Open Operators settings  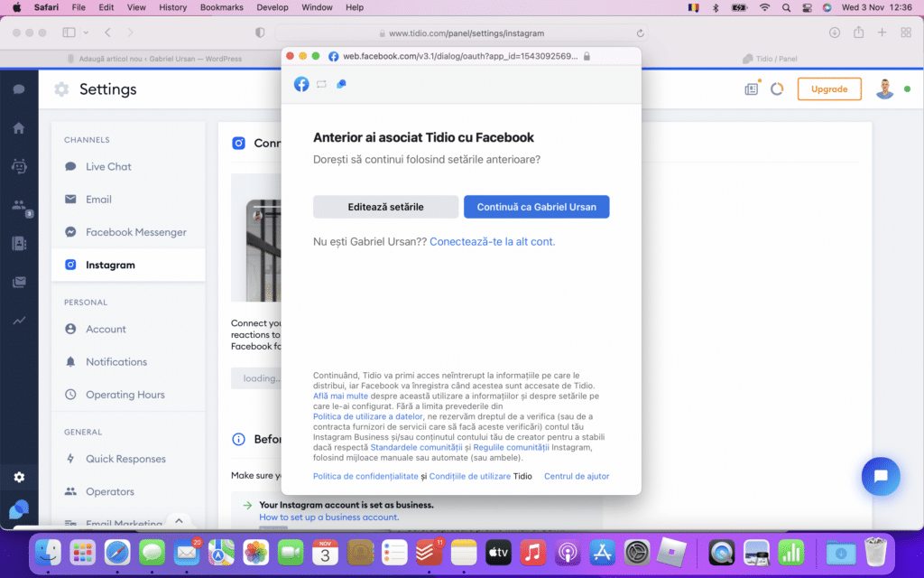[x=128, y=491]
